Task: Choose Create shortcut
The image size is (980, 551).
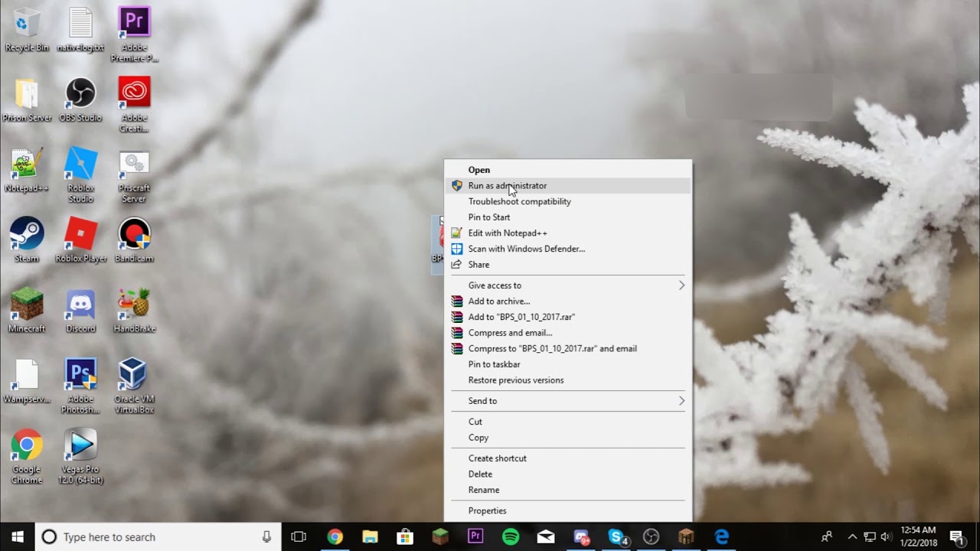Action: pos(567,458)
